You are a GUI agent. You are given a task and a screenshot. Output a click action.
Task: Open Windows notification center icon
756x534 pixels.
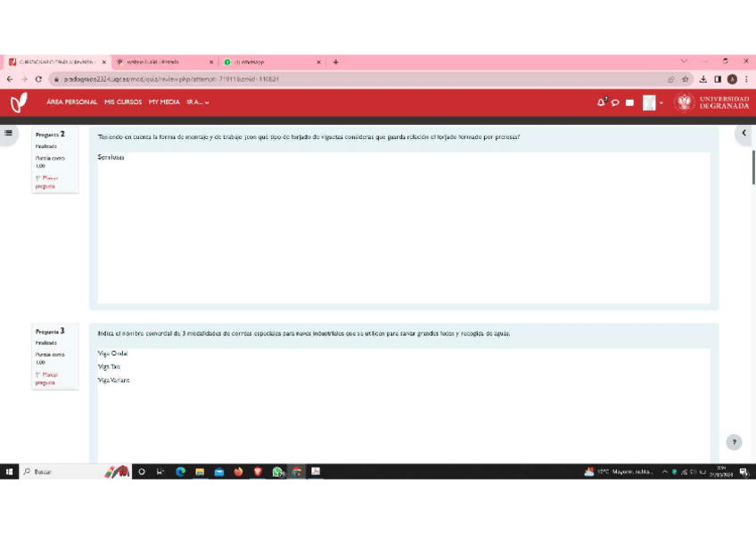coord(744,472)
